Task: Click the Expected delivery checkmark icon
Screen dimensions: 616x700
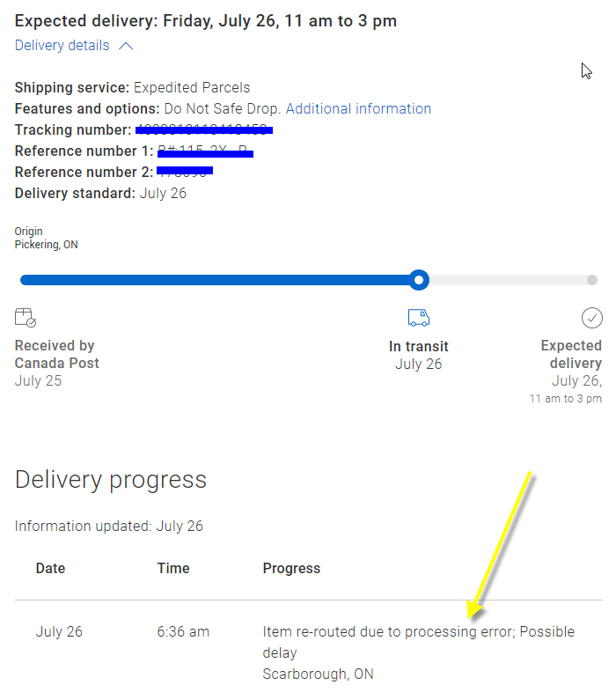Action: (x=591, y=317)
